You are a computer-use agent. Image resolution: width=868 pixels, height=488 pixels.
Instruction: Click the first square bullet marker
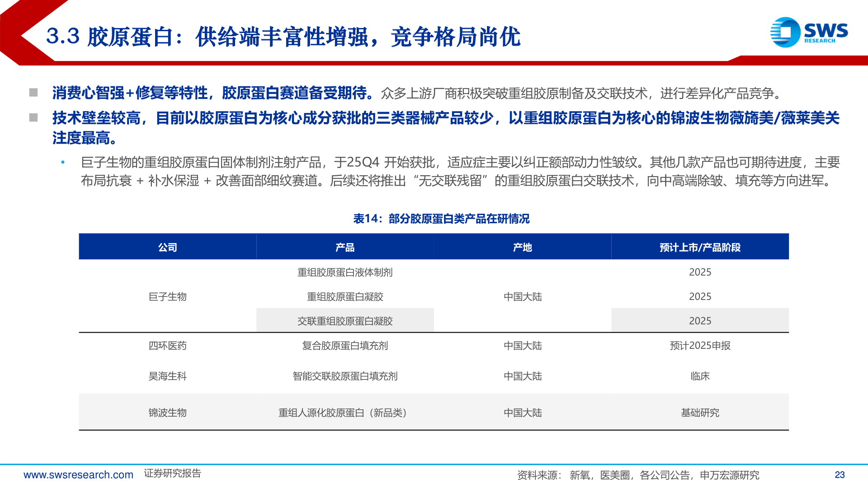33,92
